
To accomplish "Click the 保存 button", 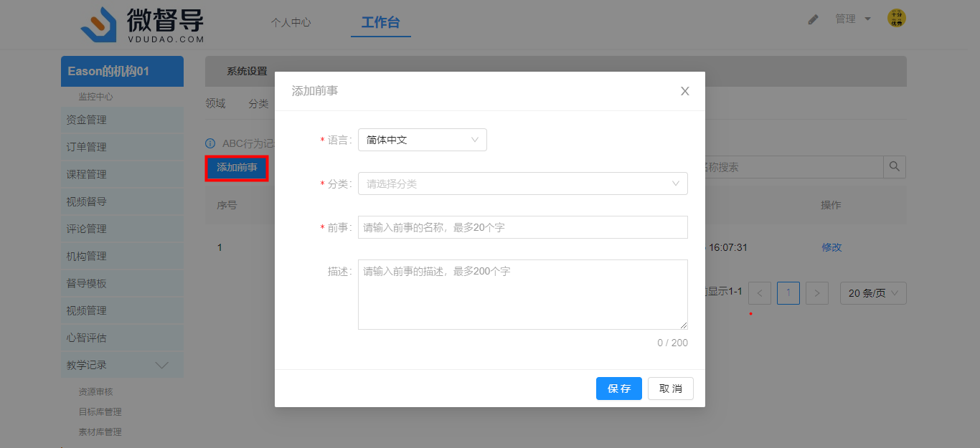I will (x=619, y=389).
